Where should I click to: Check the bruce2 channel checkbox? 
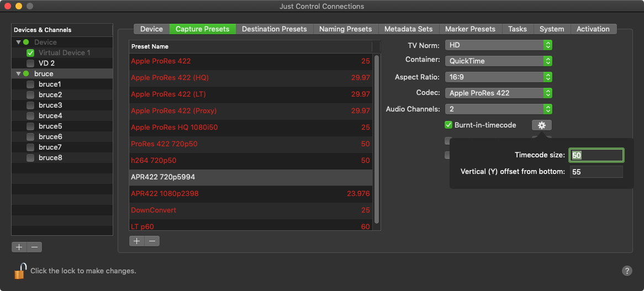pyautogui.click(x=30, y=94)
